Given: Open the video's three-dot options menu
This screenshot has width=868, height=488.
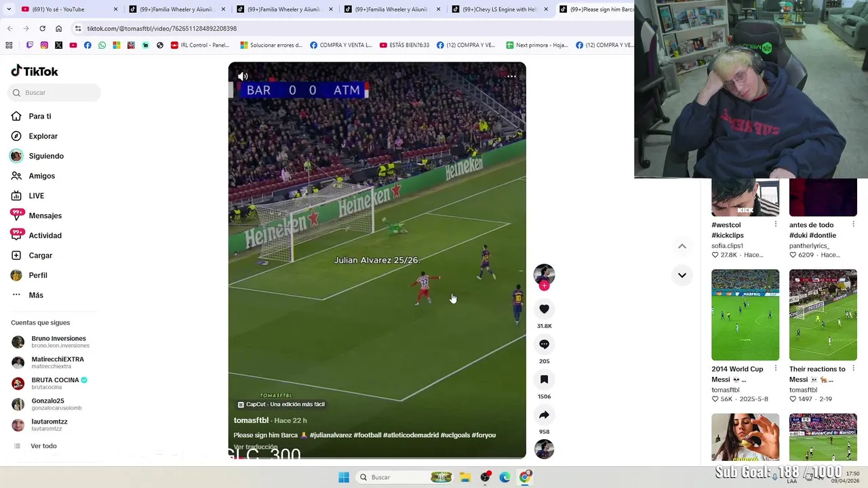Looking at the screenshot, I should 512,77.
